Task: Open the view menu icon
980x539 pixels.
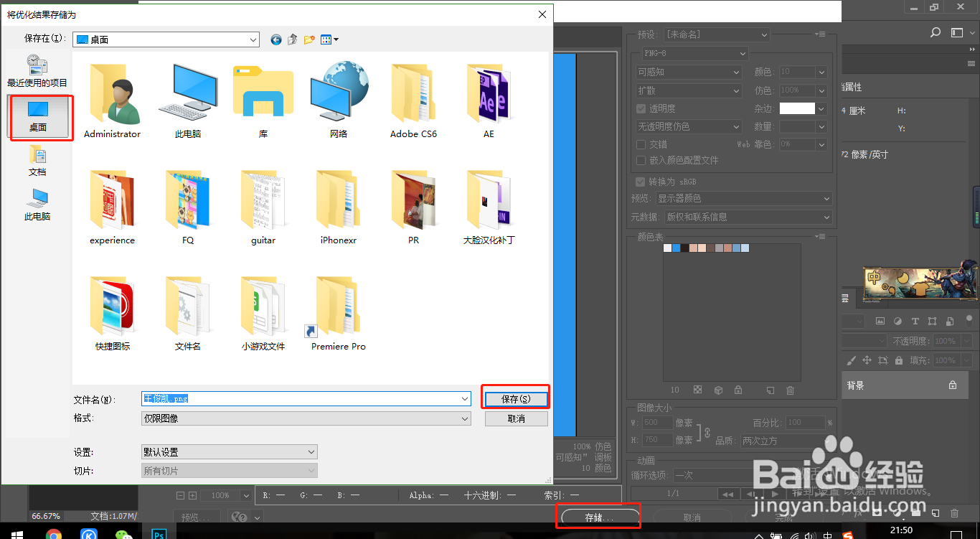Action: click(x=329, y=40)
